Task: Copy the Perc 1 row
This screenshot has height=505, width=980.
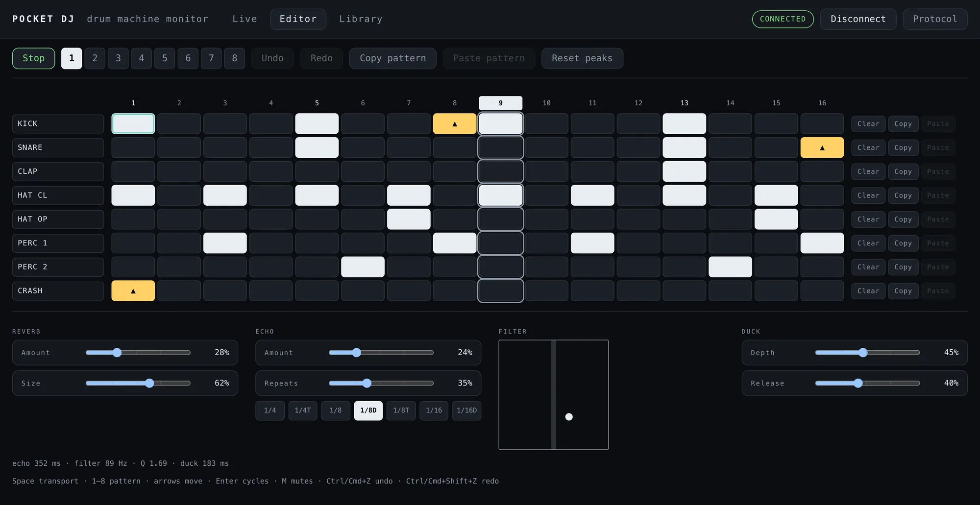Action: pos(903,243)
